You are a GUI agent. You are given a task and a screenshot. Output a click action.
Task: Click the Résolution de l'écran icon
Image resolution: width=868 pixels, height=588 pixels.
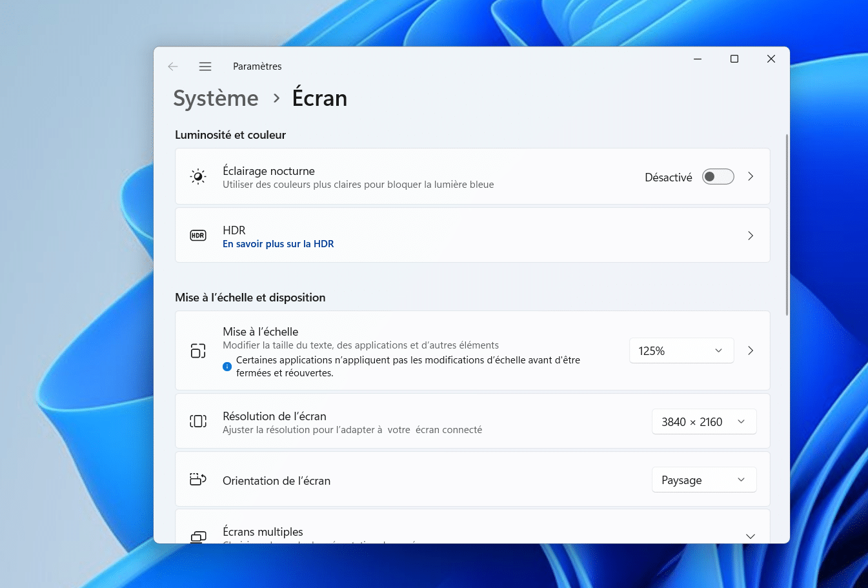198,421
